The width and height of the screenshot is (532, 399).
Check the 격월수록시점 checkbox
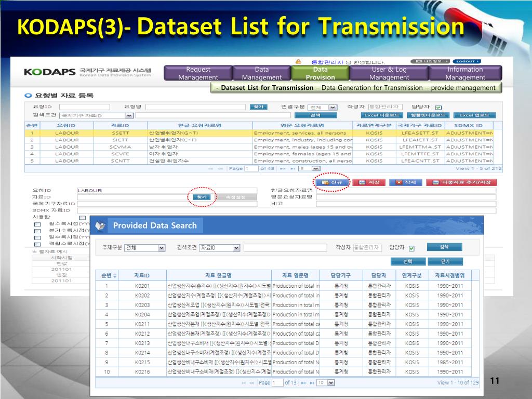[x=37, y=244]
